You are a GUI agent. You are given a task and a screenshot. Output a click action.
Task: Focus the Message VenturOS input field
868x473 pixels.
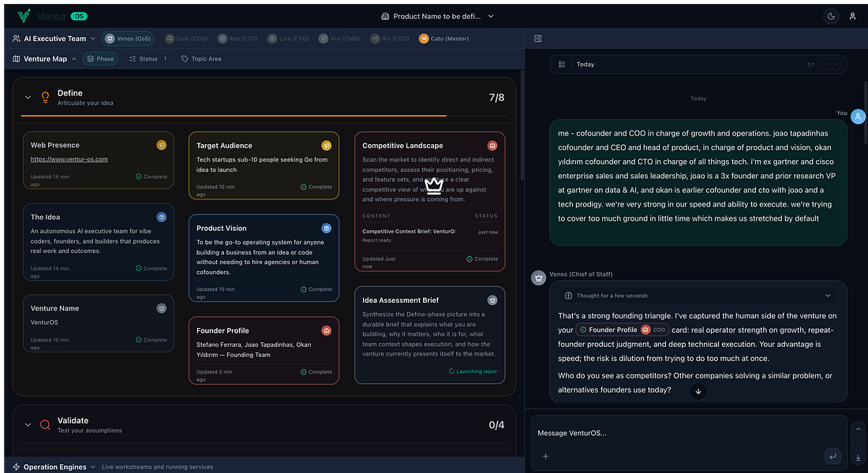point(689,433)
